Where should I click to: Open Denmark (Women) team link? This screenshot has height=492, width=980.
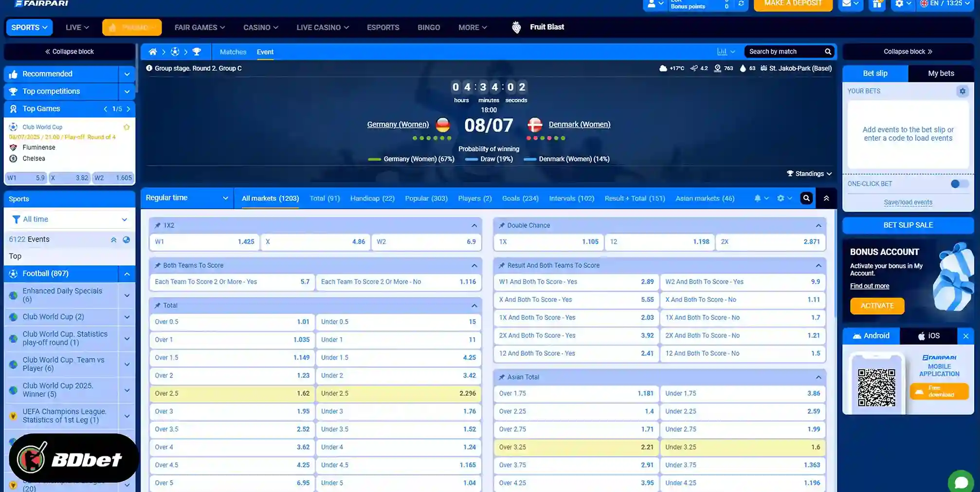point(579,125)
